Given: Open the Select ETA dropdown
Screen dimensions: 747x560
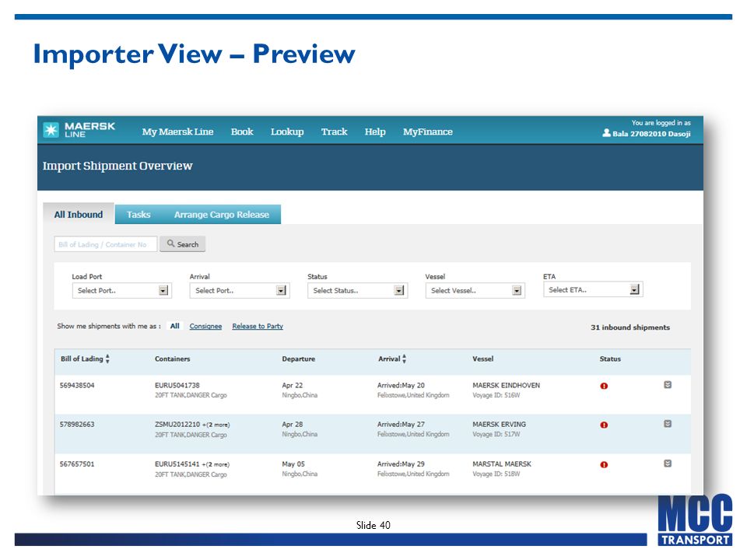Looking at the screenshot, I should click(x=593, y=289).
